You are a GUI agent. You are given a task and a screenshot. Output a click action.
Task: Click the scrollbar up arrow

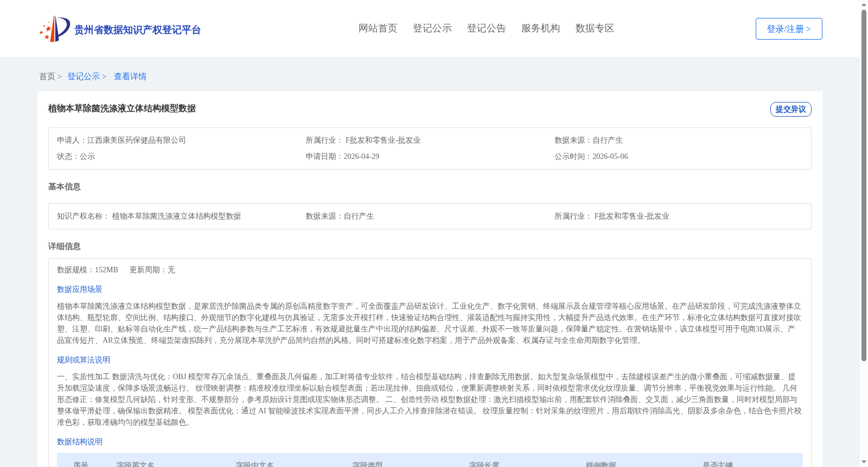pos(864,4)
